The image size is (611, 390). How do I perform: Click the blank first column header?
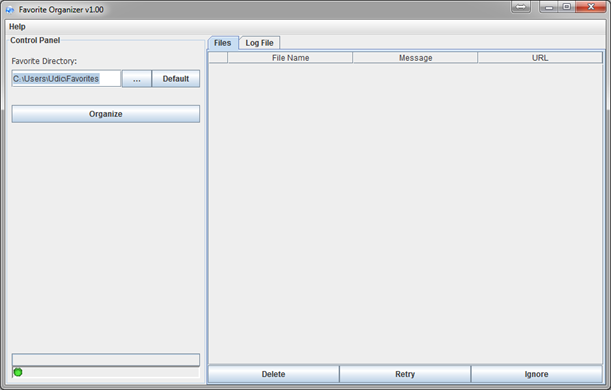click(218, 58)
